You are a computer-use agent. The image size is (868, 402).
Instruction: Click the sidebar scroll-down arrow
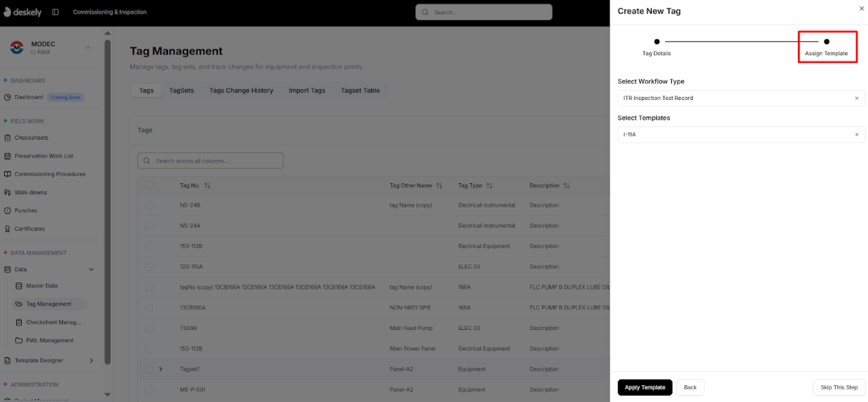click(107, 395)
